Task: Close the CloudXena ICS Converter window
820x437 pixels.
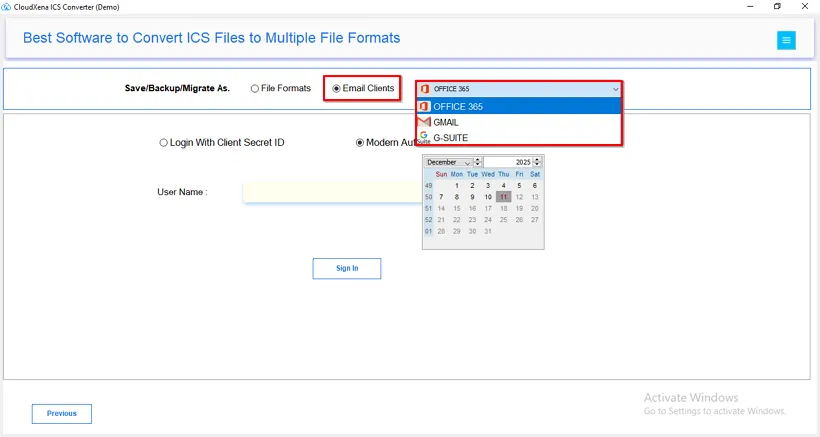Action: 805,6
